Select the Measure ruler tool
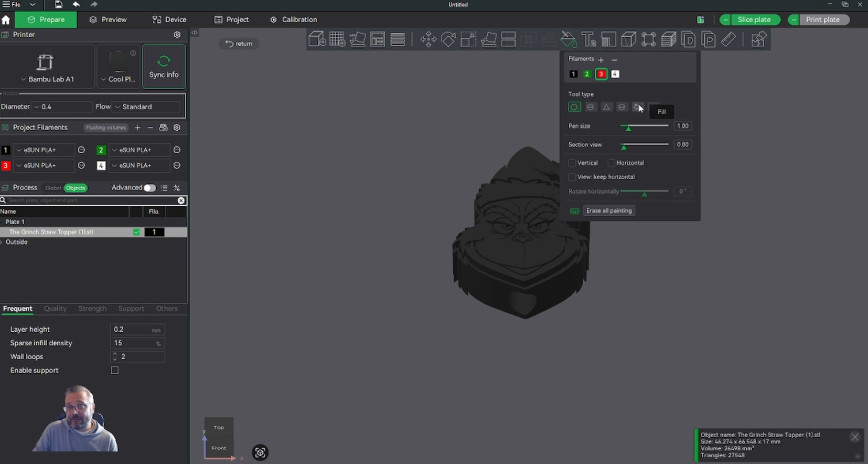 [728, 39]
